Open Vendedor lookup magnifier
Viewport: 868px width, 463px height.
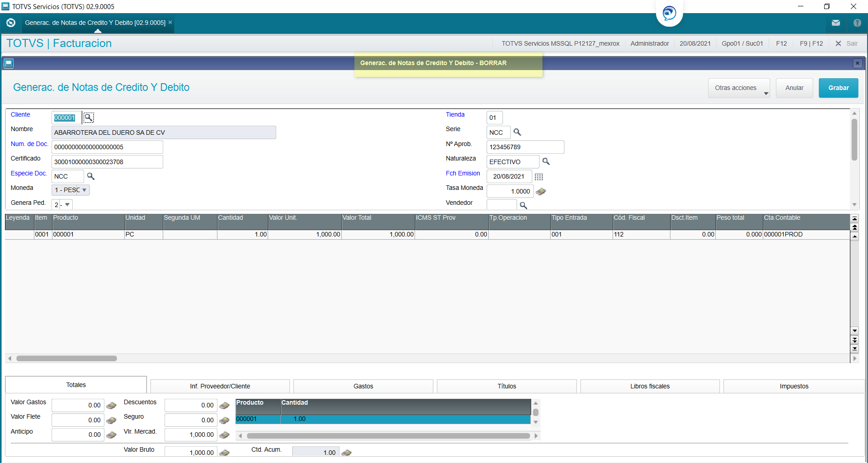pyautogui.click(x=524, y=205)
